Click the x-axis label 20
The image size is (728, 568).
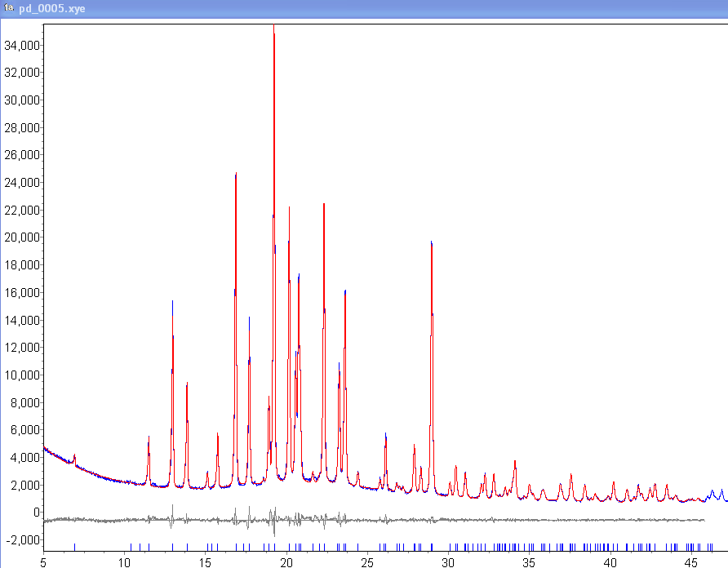click(x=286, y=563)
